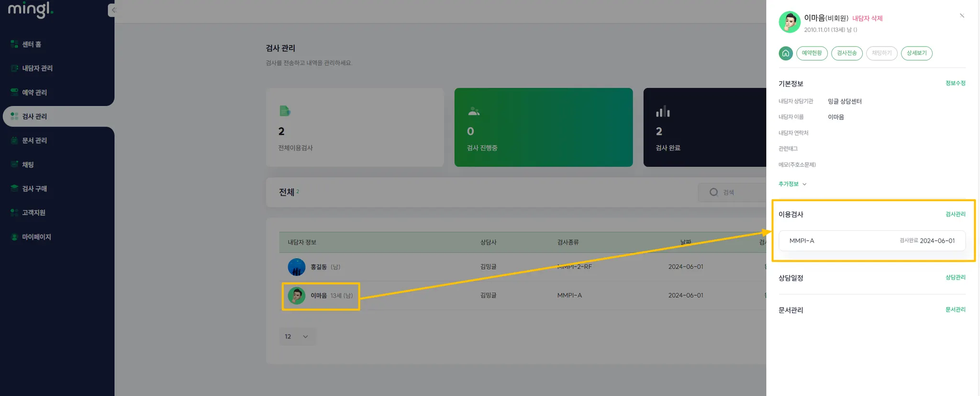Click the 검사 진행중 green card

(544, 127)
